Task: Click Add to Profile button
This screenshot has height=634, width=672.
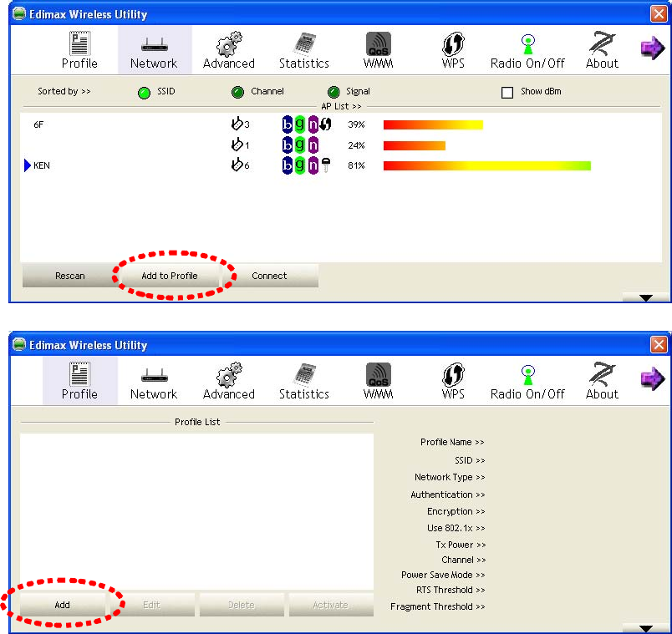Action: [x=170, y=276]
